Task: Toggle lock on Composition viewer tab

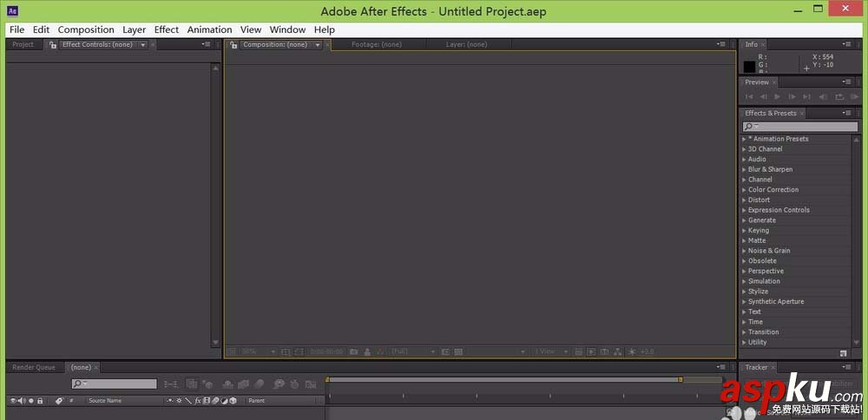Action: (233, 45)
